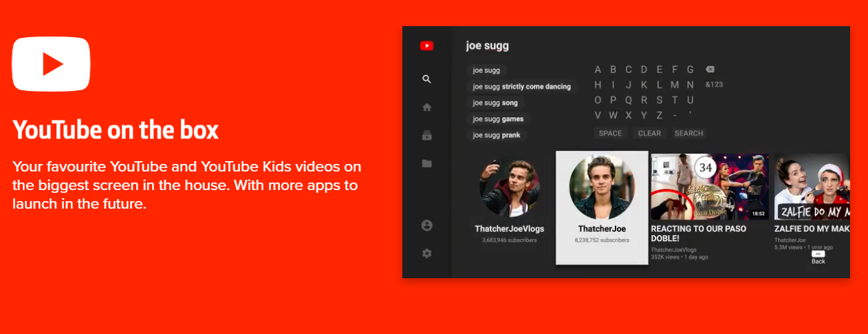Image resolution: width=868 pixels, height=334 pixels.
Task: Select letter B on the keyboard
Action: [614, 70]
